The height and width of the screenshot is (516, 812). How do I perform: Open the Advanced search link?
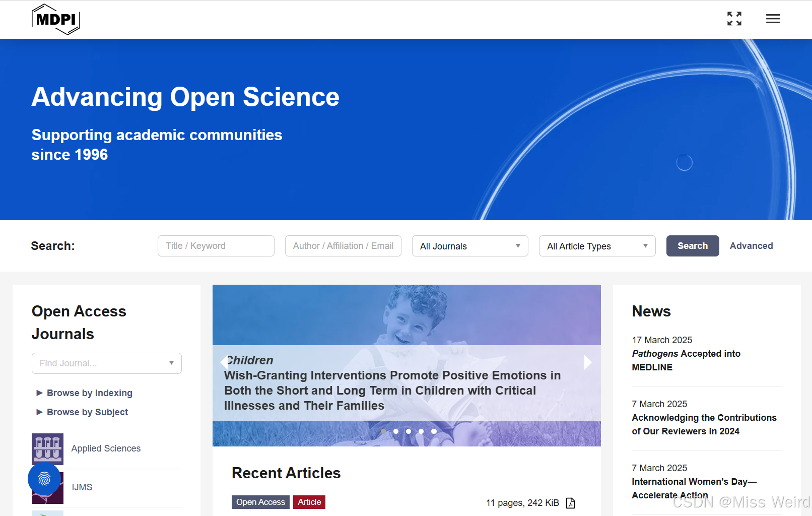point(751,246)
